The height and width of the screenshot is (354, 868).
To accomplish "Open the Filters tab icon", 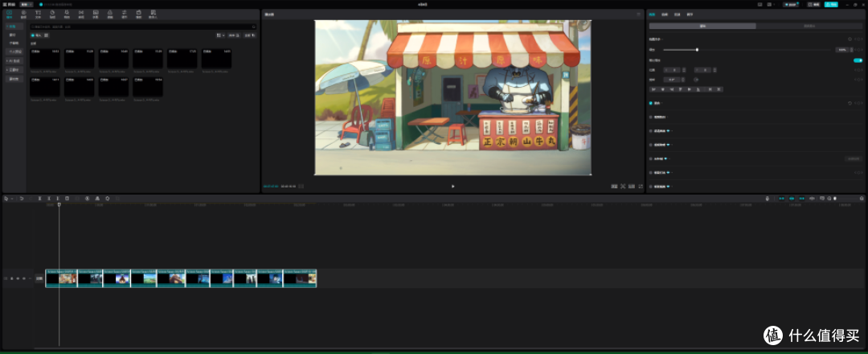I will tap(109, 14).
